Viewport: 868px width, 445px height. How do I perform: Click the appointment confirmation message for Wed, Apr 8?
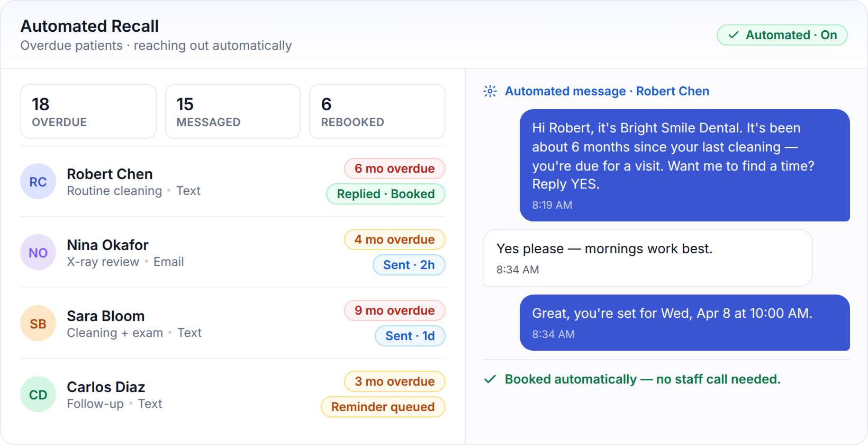pos(685,323)
